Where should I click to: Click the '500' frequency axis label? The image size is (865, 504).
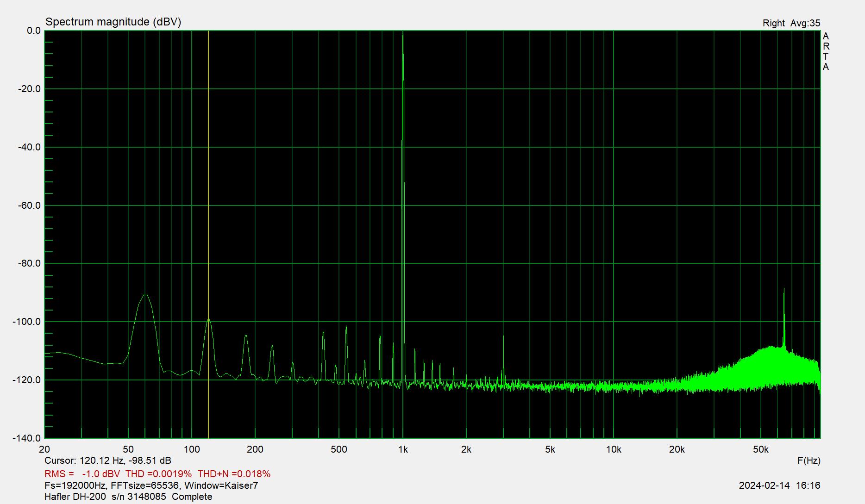(x=339, y=449)
